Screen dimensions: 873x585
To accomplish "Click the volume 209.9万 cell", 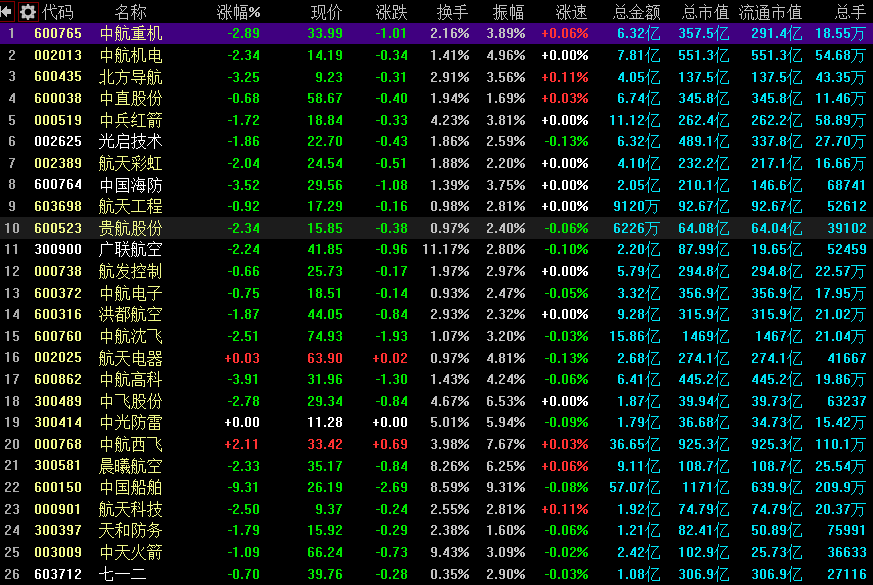I will [x=841, y=487].
